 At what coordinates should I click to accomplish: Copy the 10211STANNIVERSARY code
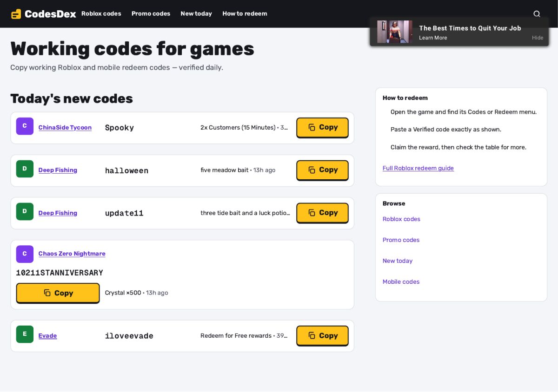[x=58, y=293]
